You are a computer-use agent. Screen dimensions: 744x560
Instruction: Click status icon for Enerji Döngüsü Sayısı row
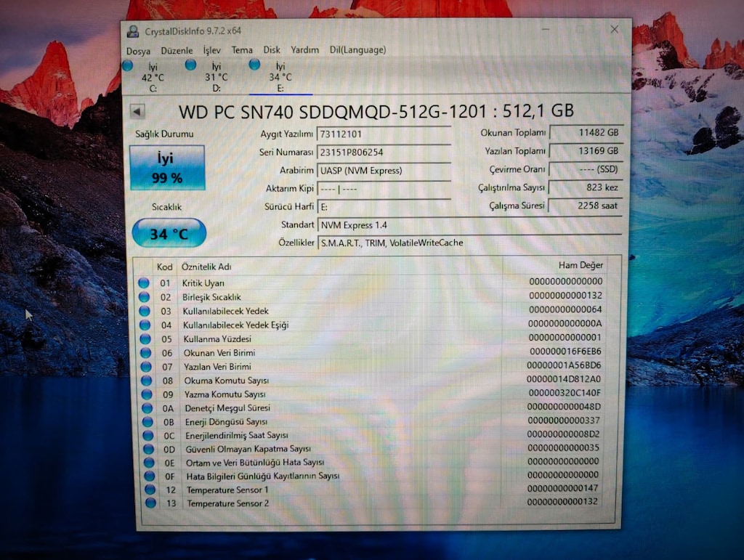pyautogui.click(x=148, y=421)
